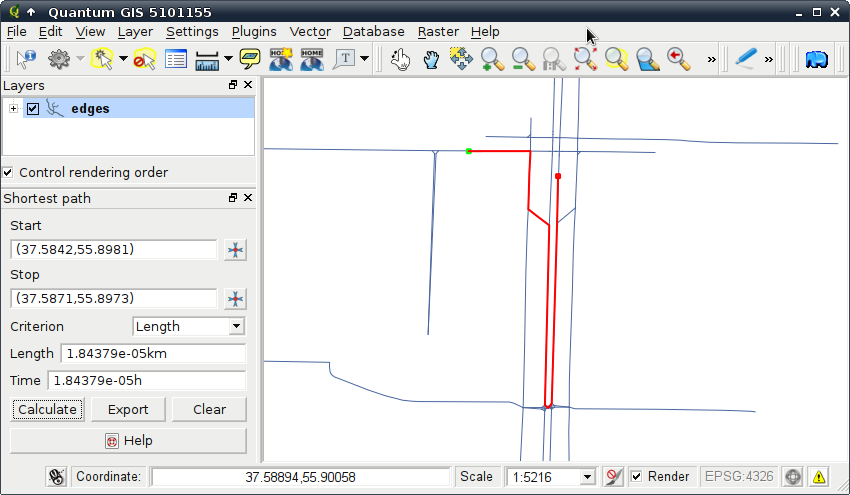The image size is (850, 495).
Task: Click the Export button
Action: pyautogui.click(x=128, y=409)
